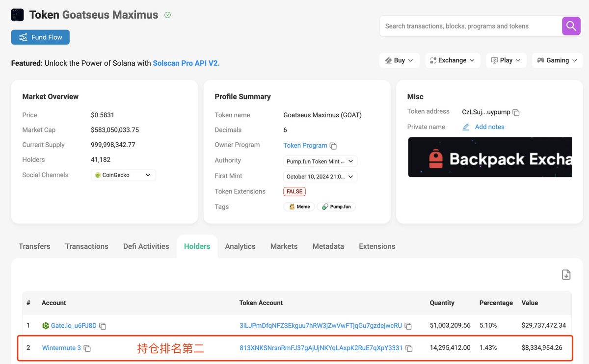Open the Token Program link
The height and width of the screenshot is (364, 589).
pos(305,145)
